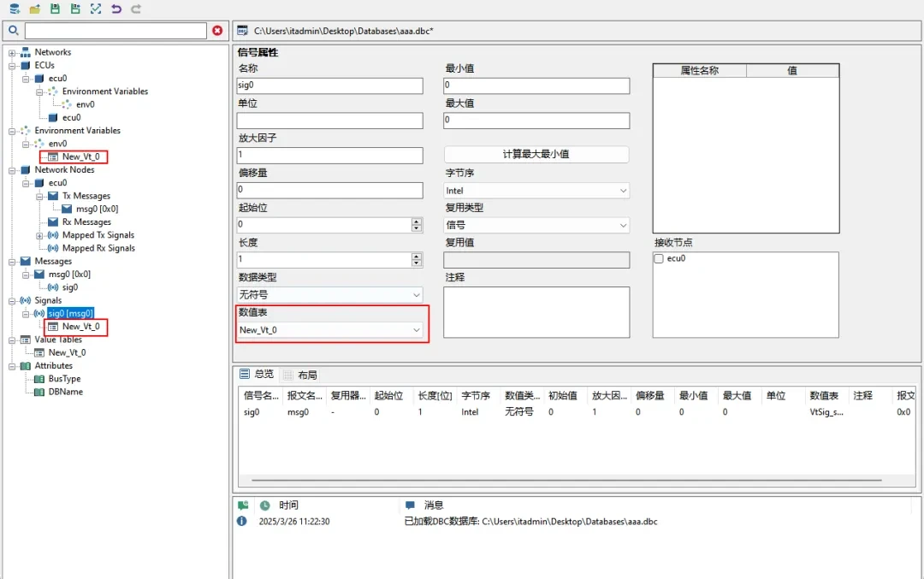Image resolution: width=924 pixels, height=579 pixels.
Task: Click the undo arrow icon
Action: coord(116,9)
